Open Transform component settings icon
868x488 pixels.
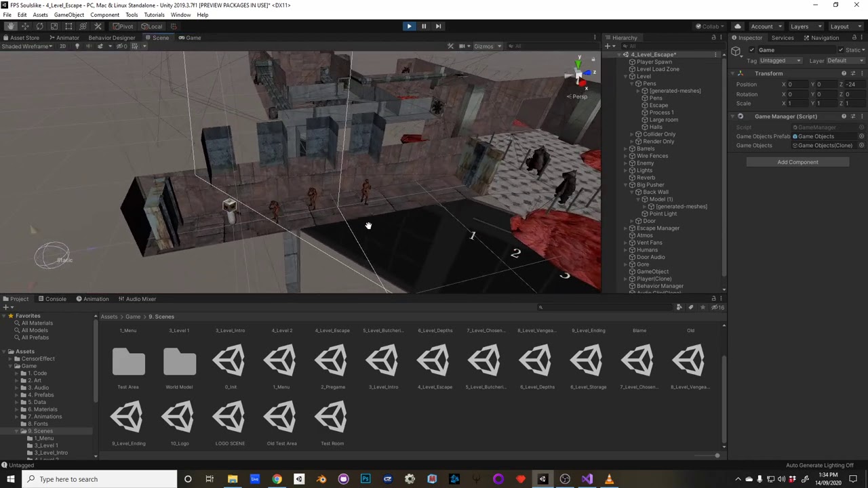[853, 73]
